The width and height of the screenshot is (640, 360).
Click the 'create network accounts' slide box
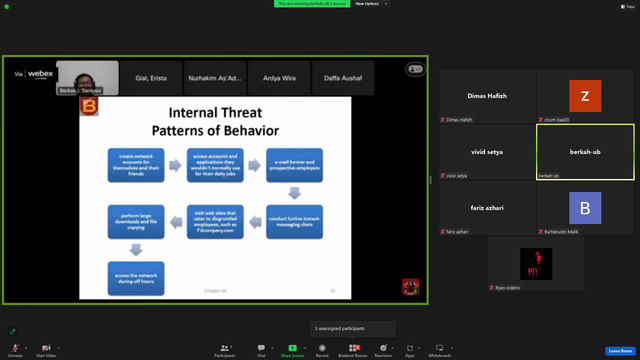136,165
